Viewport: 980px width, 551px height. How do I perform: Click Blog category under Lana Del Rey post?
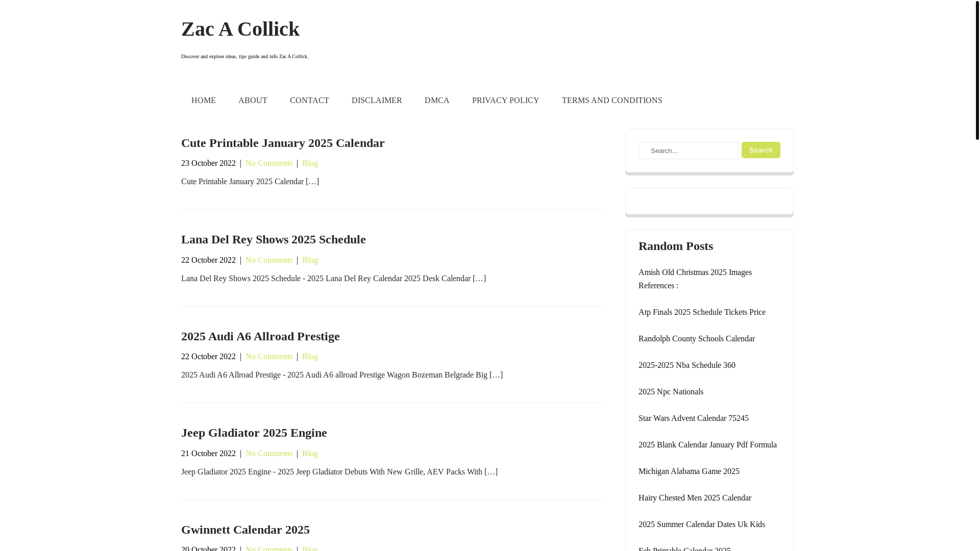point(310,260)
